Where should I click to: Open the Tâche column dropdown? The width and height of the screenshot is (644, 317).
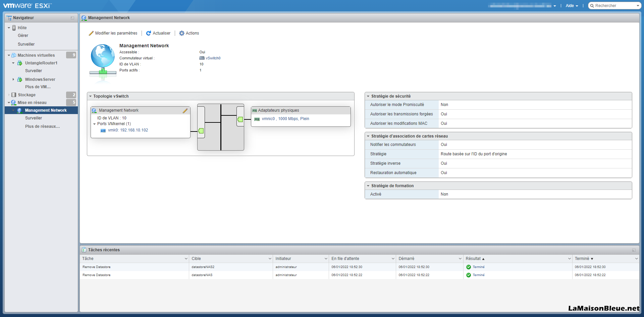click(x=186, y=259)
